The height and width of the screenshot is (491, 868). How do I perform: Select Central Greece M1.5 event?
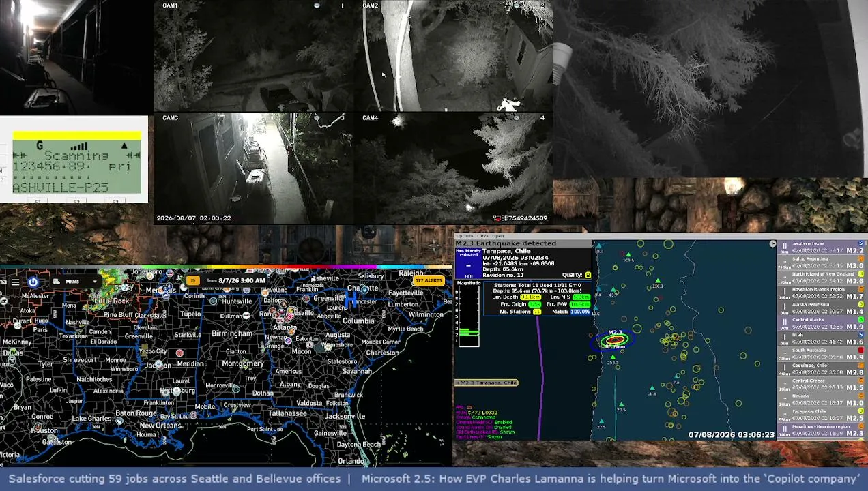point(822,385)
